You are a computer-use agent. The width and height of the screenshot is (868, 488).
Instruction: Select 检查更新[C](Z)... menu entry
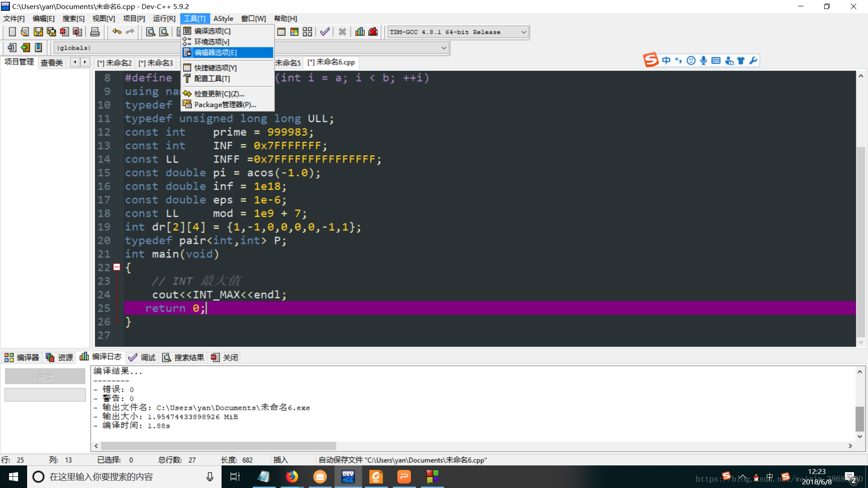(x=227, y=94)
